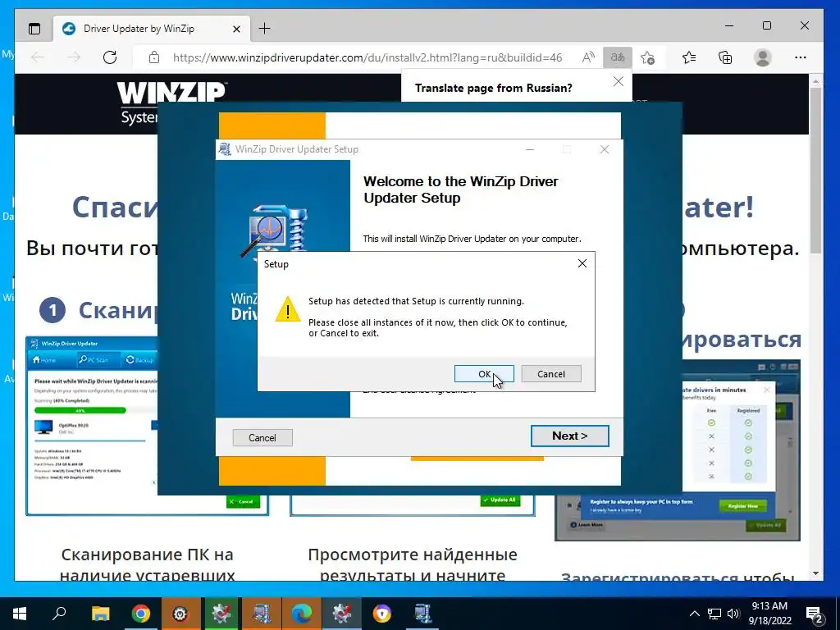This screenshot has height=630, width=840.
Task: Minimize the WinZip Driver Updater Setup window
Action: pyautogui.click(x=530, y=149)
